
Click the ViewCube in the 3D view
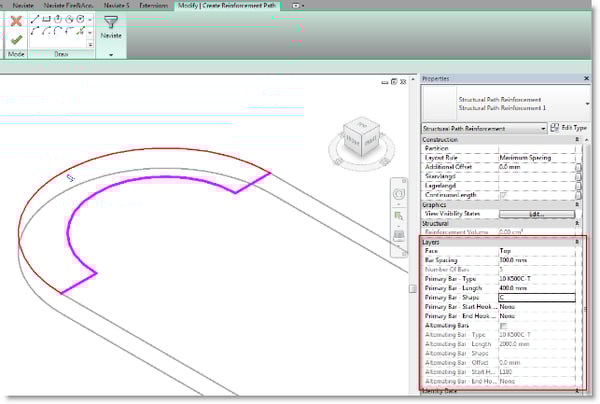361,138
